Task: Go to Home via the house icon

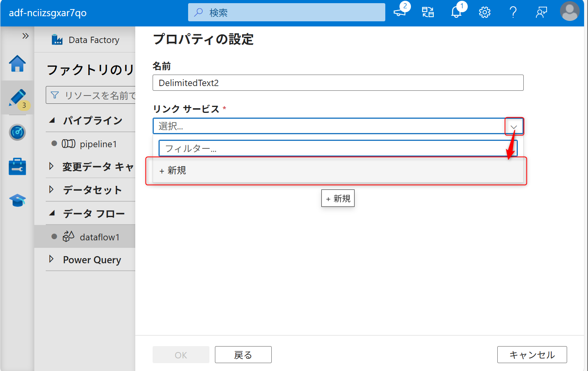Action: (17, 64)
